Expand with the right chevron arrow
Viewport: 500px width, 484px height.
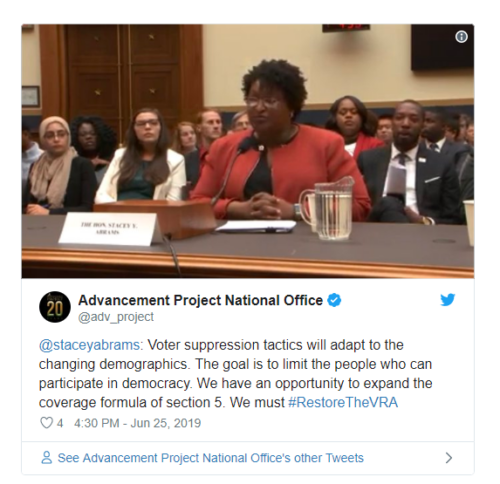(x=449, y=458)
